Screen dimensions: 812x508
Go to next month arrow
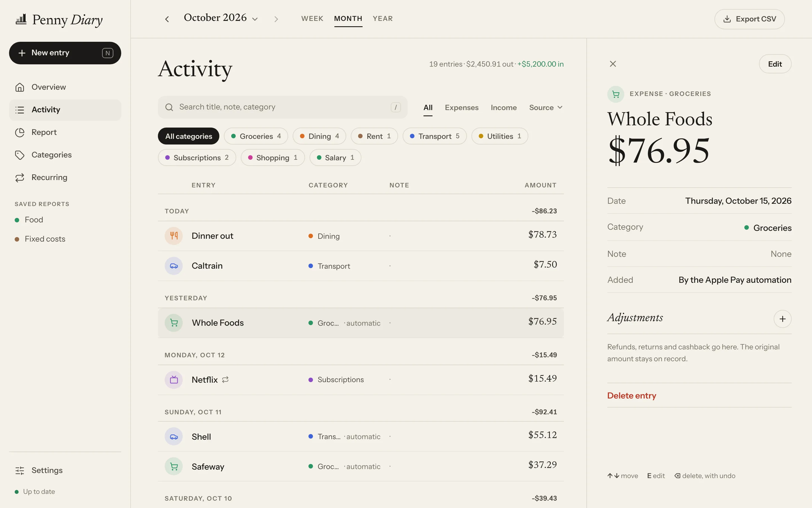tap(276, 19)
